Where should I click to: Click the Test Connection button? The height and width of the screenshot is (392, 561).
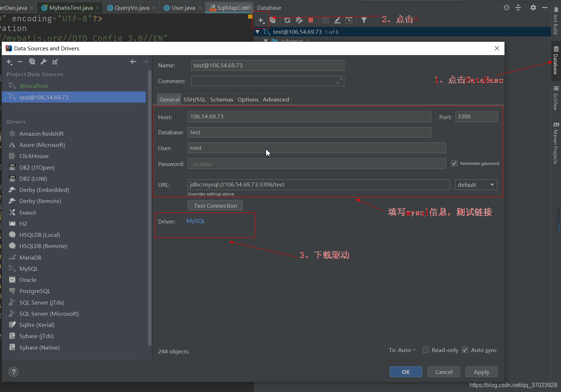point(215,206)
